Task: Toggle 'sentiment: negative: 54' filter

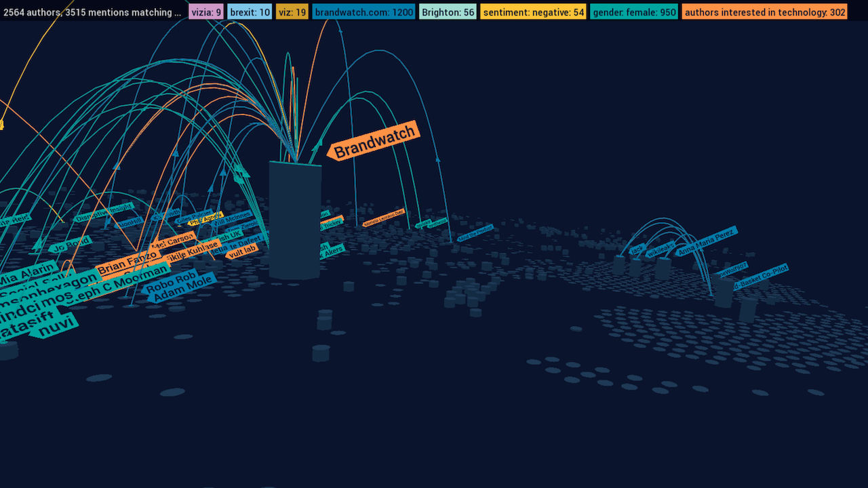Action: (533, 12)
